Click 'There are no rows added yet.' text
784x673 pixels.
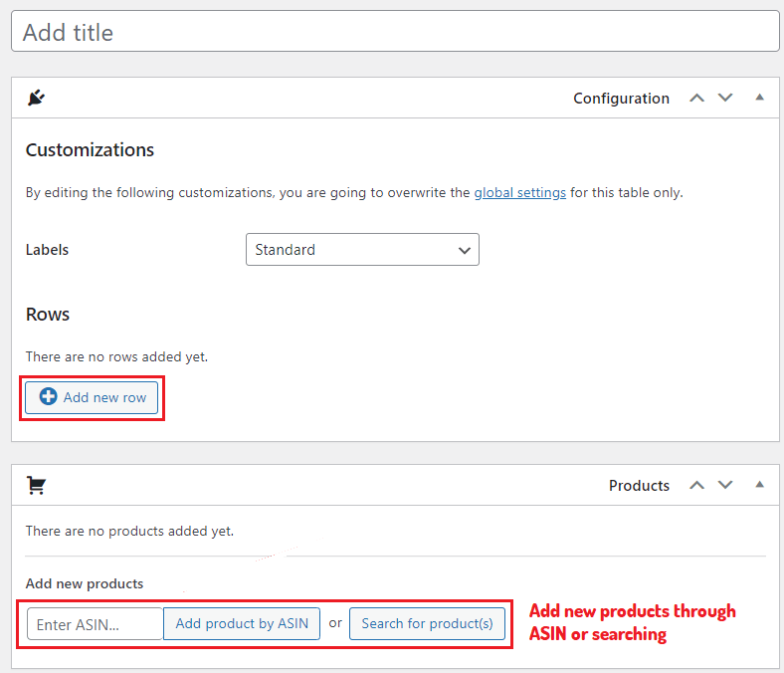(x=116, y=356)
